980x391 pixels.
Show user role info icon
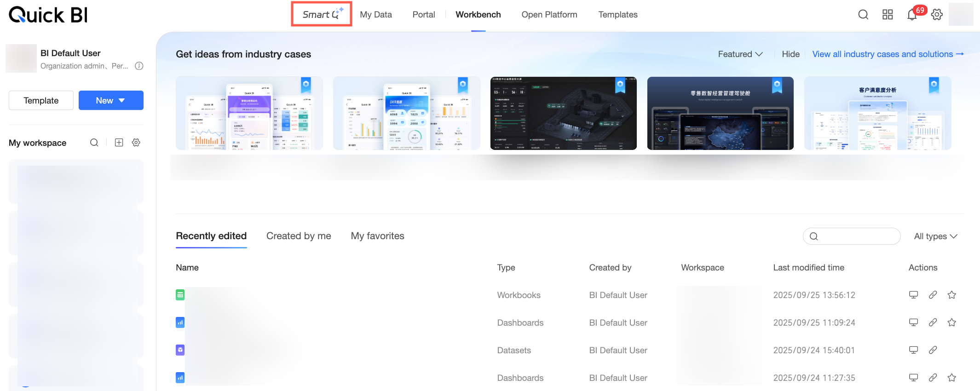point(139,66)
